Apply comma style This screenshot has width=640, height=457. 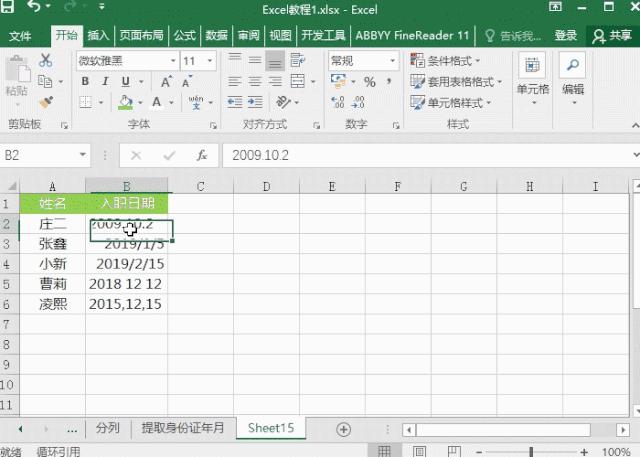pyautogui.click(x=389, y=82)
